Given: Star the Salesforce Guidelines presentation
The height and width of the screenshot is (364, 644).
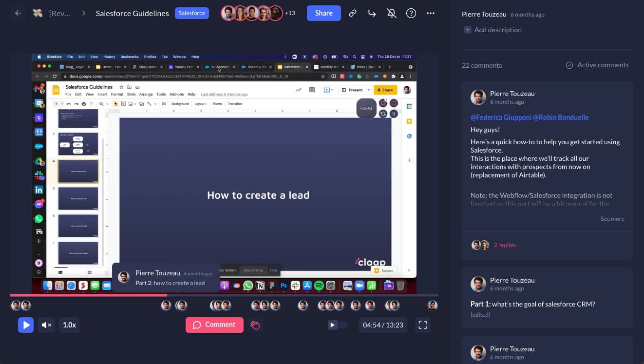Looking at the screenshot, I should click(x=121, y=87).
